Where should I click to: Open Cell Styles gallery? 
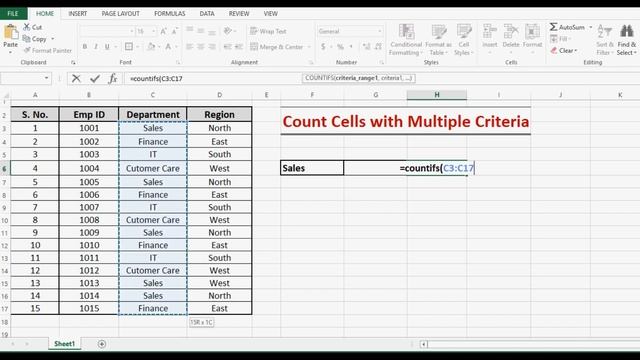coord(464,40)
